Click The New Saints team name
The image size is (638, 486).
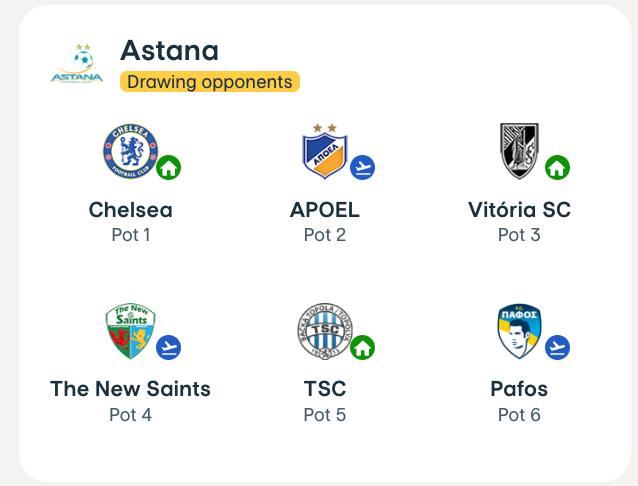click(x=130, y=389)
